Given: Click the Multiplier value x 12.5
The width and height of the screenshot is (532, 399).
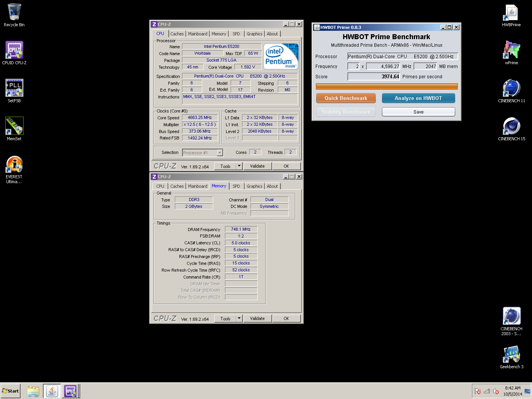Looking at the screenshot, I should pos(200,125).
